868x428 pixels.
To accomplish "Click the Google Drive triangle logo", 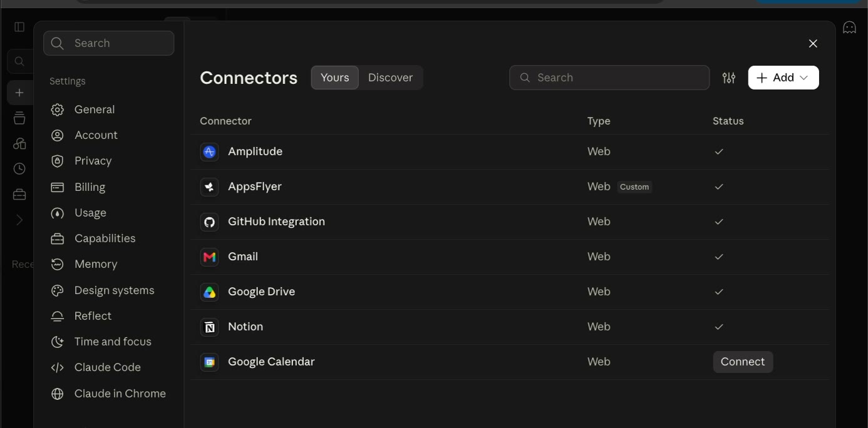I will coord(209,292).
